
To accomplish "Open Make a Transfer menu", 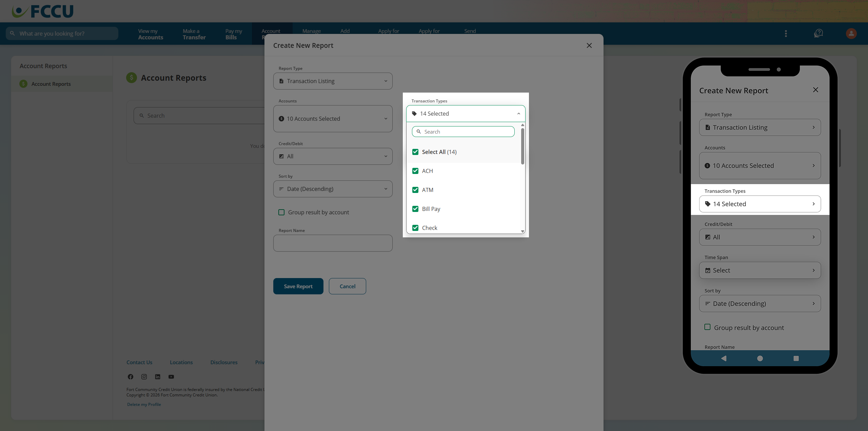I will pos(194,34).
